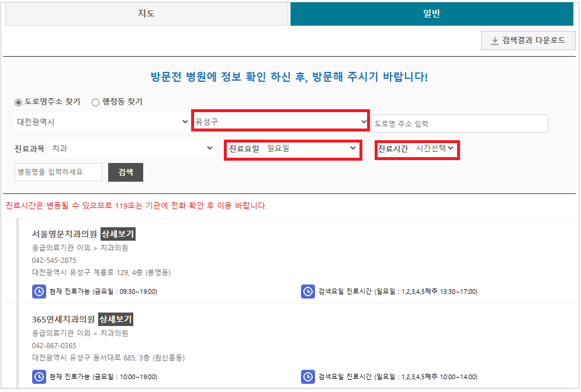Open the 진료요일 일요일 dropdown
The width and height of the screenshot is (581, 392).
pos(311,148)
